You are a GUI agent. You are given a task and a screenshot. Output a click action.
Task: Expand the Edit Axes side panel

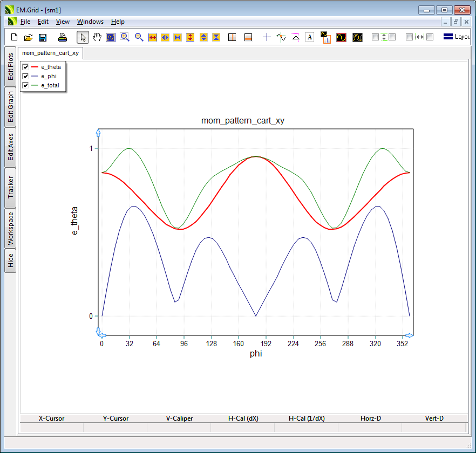click(11, 147)
